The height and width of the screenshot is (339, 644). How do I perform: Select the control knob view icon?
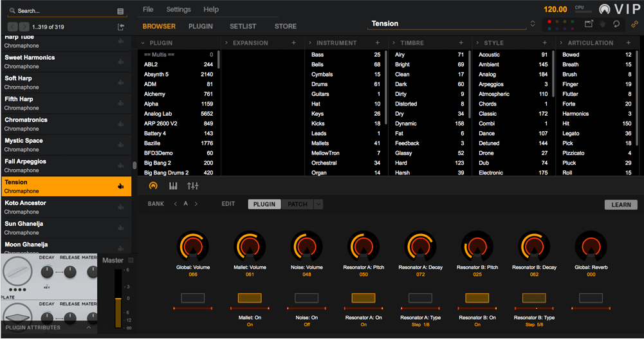tap(153, 186)
